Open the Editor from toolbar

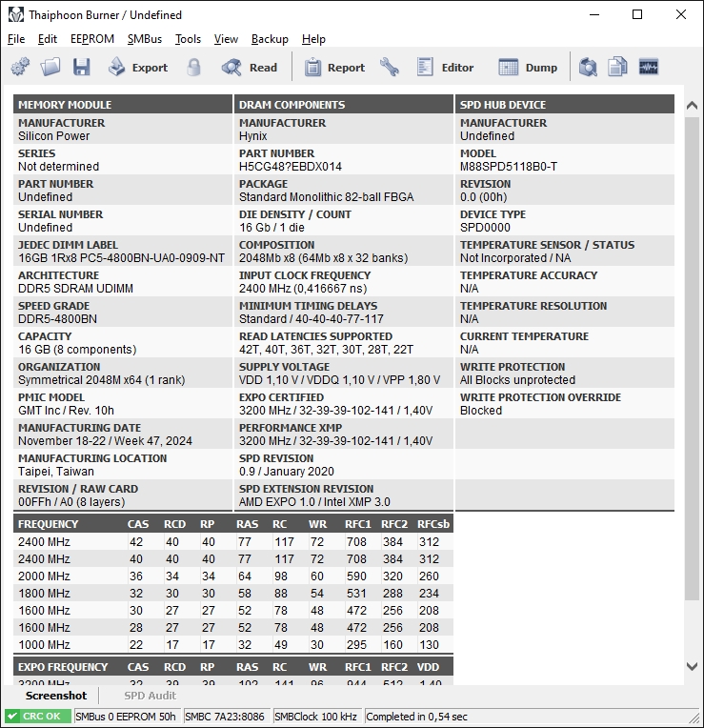click(445, 67)
